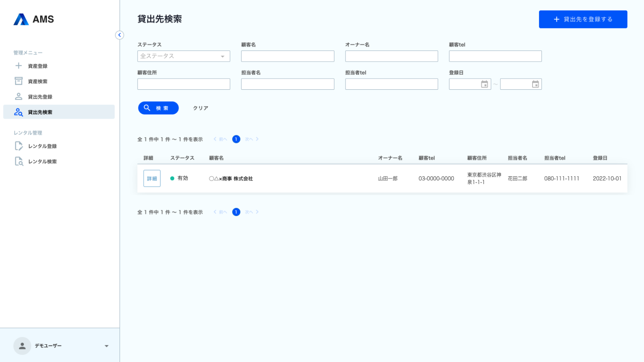Click the plus icon beside 資産登録
644x362 pixels.
(x=19, y=66)
